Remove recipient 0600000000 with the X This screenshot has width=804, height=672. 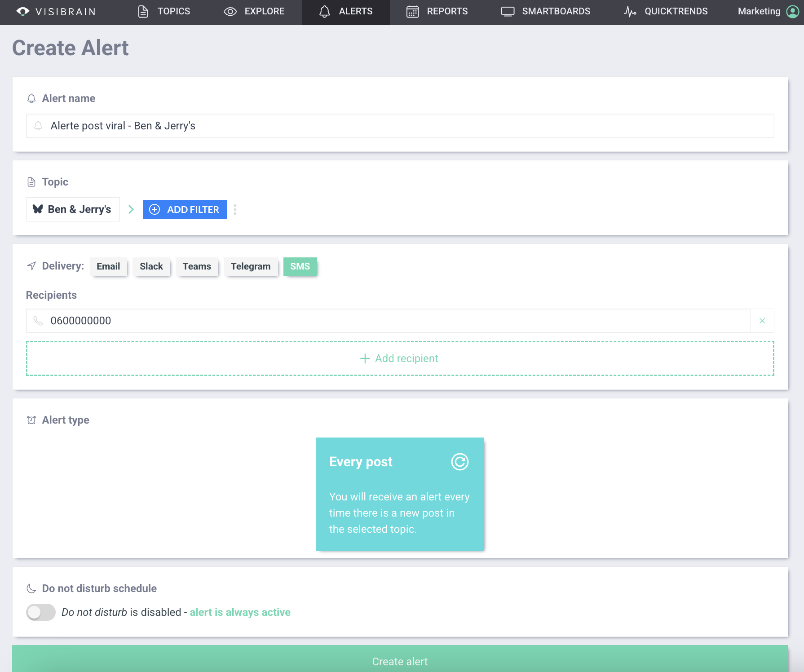[762, 321]
